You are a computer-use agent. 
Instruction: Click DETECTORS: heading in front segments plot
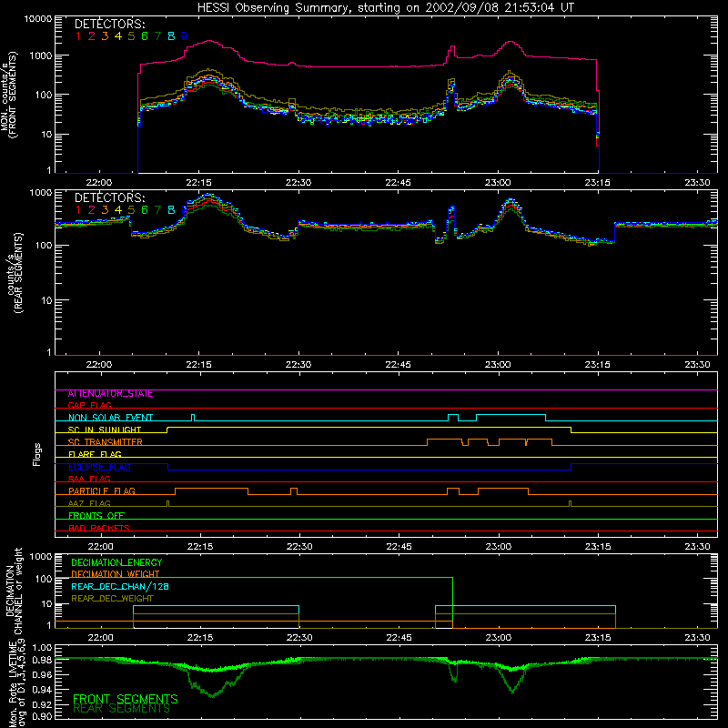pos(110,25)
